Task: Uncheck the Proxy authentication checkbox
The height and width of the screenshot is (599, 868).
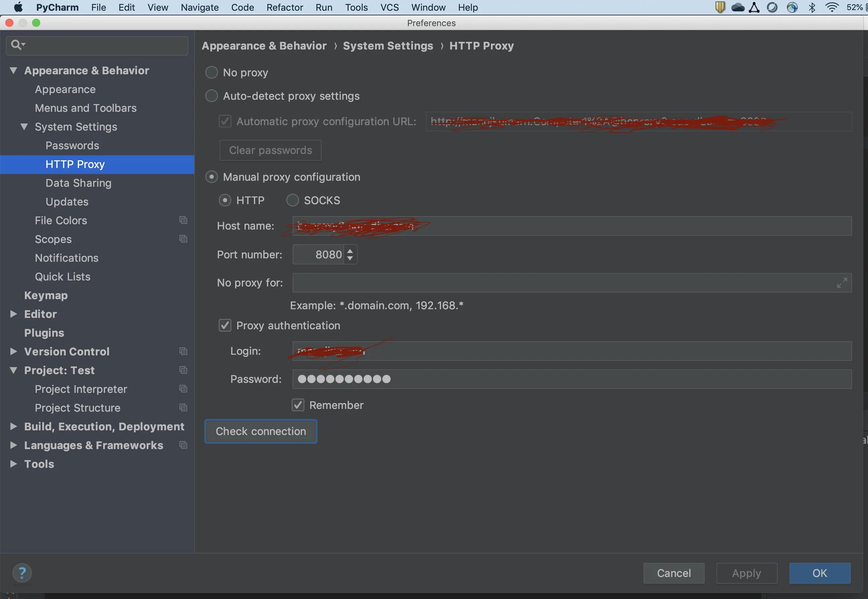Action: (225, 325)
